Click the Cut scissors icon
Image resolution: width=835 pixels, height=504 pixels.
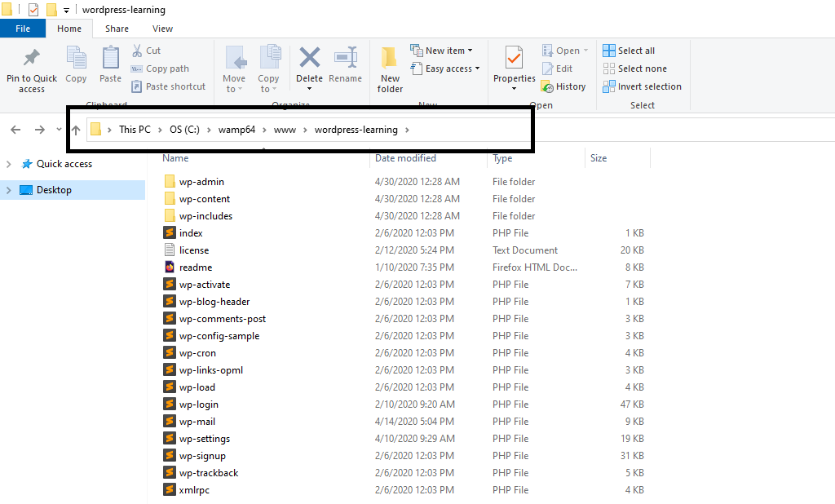pos(137,51)
